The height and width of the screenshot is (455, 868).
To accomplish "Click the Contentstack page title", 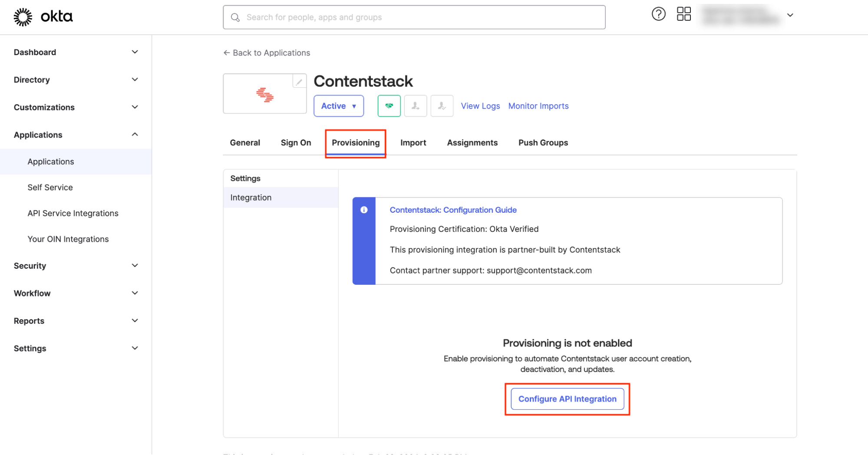I will [363, 81].
